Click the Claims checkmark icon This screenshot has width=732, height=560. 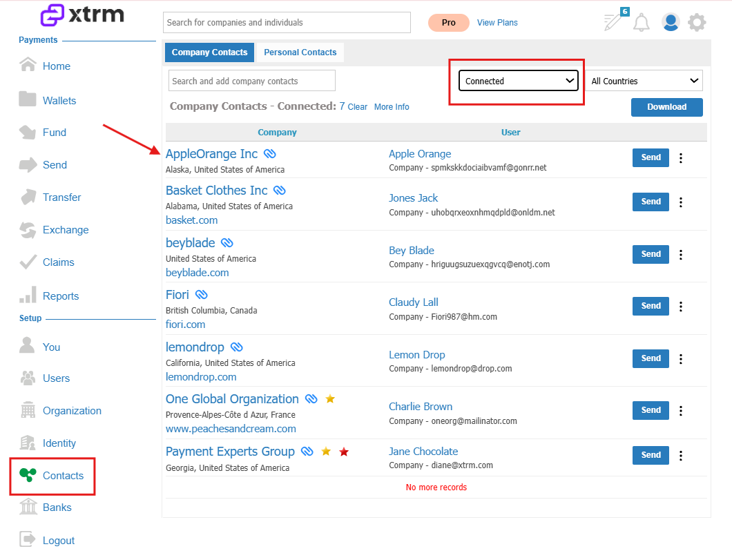pyautogui.click(x=28, y=262)
